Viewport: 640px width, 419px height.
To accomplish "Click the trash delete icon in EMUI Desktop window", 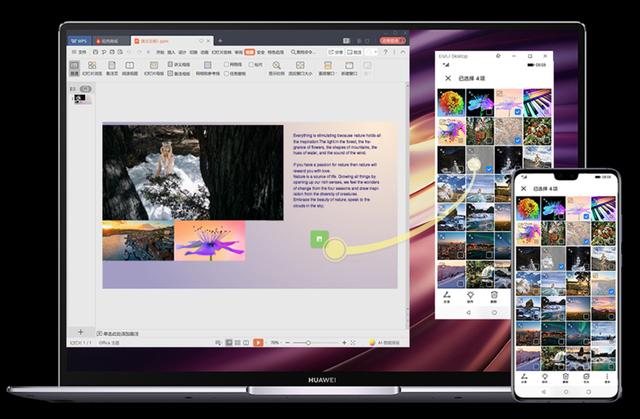I will [x=493, y=295].
